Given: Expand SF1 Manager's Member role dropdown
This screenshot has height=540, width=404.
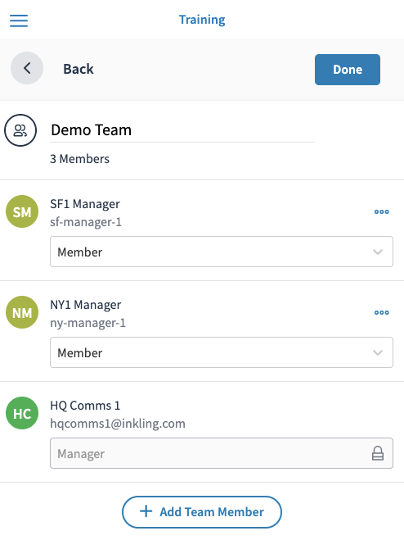Looking at the screenshot, I should pyautogui.click(x=221, y=251).
